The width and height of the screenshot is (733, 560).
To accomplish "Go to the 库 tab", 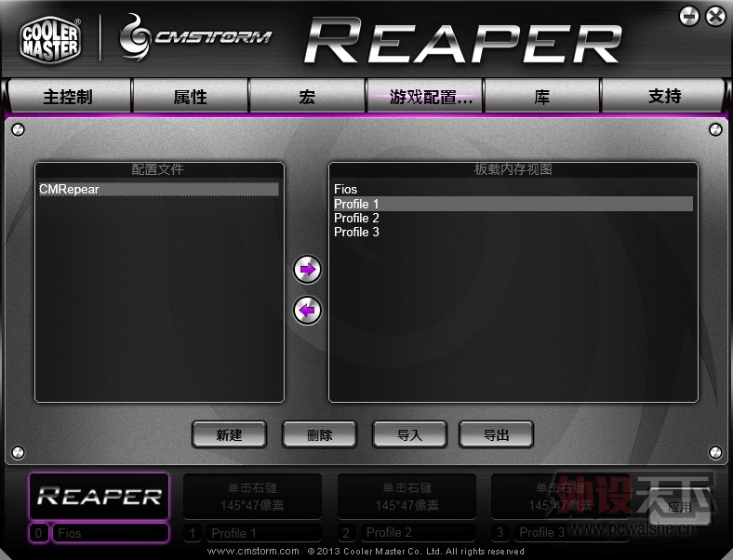I will (x=541, y=97).
